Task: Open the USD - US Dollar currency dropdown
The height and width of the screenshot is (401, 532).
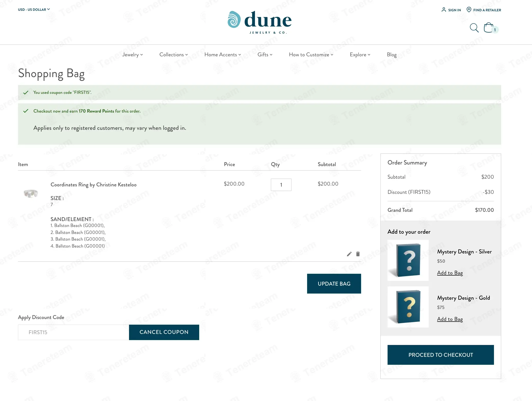Action: [34, 10]
